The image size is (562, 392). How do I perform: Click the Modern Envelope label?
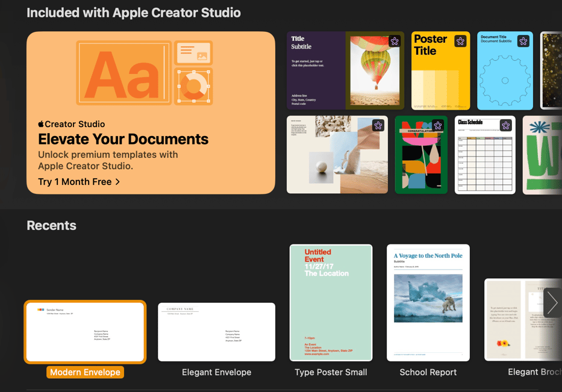pos(86,372)
